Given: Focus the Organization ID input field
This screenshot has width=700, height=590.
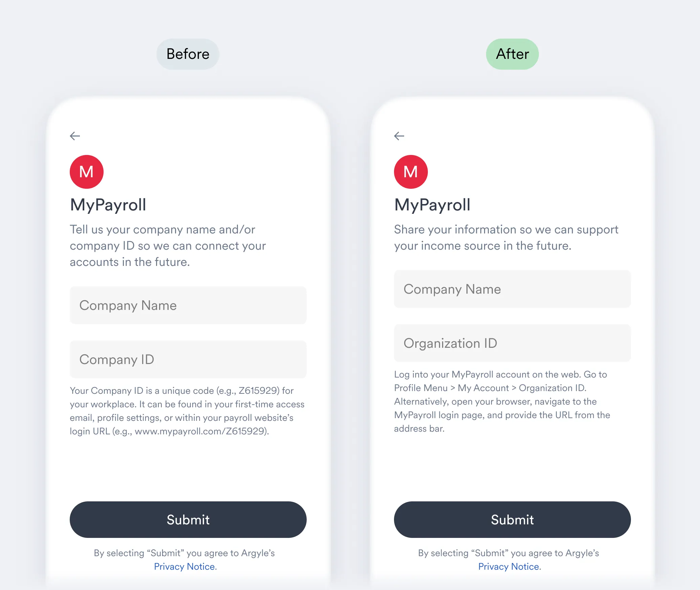Looking at the screenshot, I should point(512,343).
